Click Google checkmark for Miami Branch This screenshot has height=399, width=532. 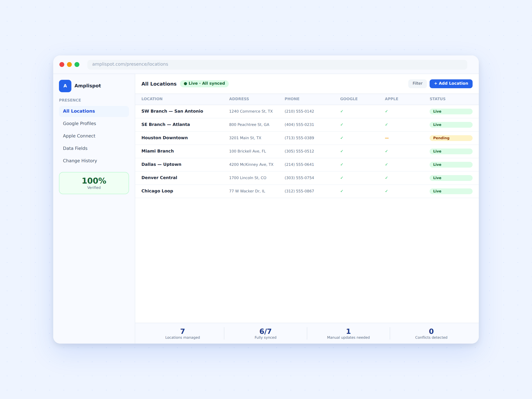coord(342,151)
